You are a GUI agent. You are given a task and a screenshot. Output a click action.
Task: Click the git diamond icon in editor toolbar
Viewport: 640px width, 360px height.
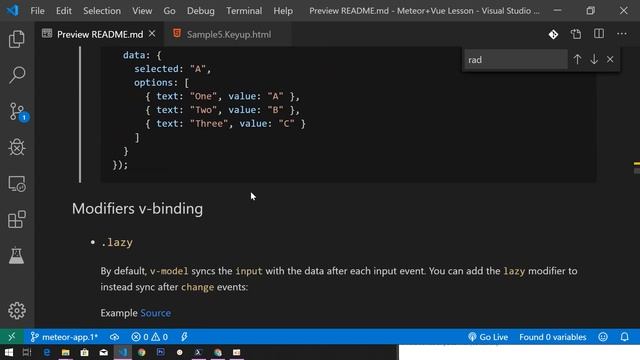click(x=553, y=34)
